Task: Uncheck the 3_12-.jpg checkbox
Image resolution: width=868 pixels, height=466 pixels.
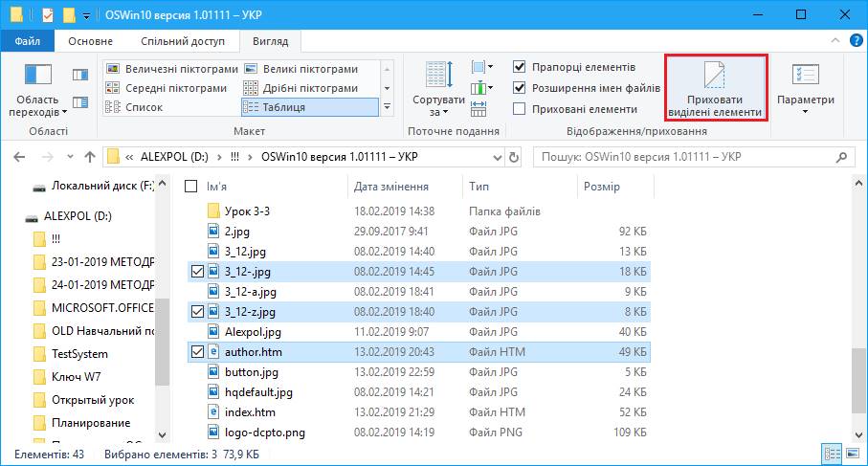Action: coord(197,272)
